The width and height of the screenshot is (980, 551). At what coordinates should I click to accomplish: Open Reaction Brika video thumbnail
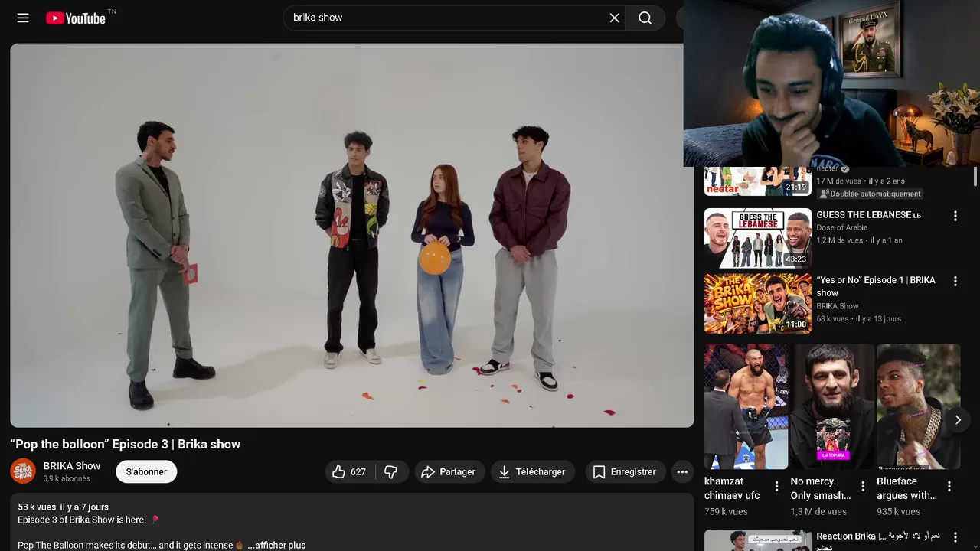click(x=758, y=540)
